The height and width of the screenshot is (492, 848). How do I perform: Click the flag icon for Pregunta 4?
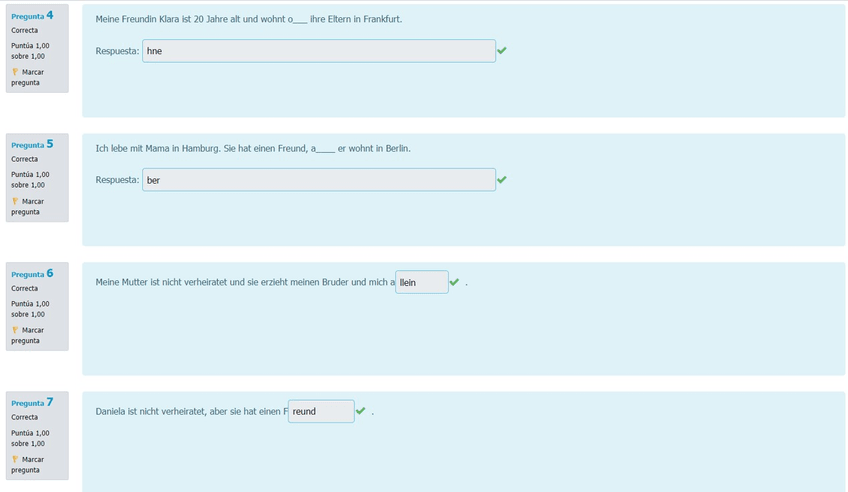(15, 72)
